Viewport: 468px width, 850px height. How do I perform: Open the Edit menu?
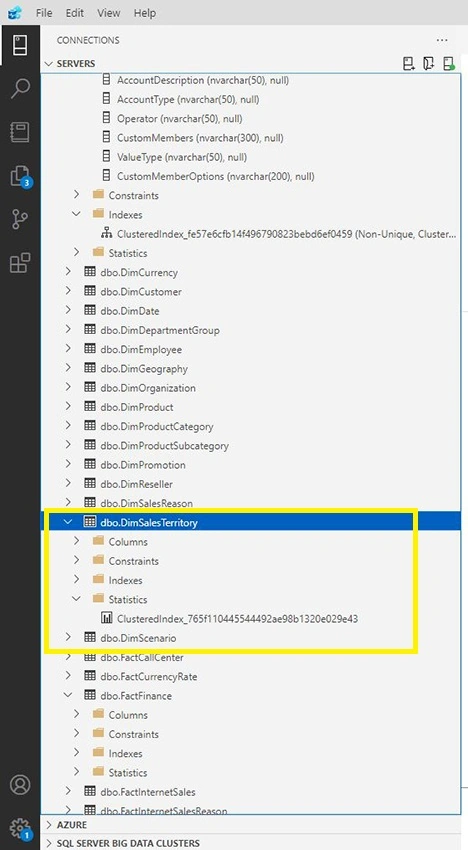[74, 12]
